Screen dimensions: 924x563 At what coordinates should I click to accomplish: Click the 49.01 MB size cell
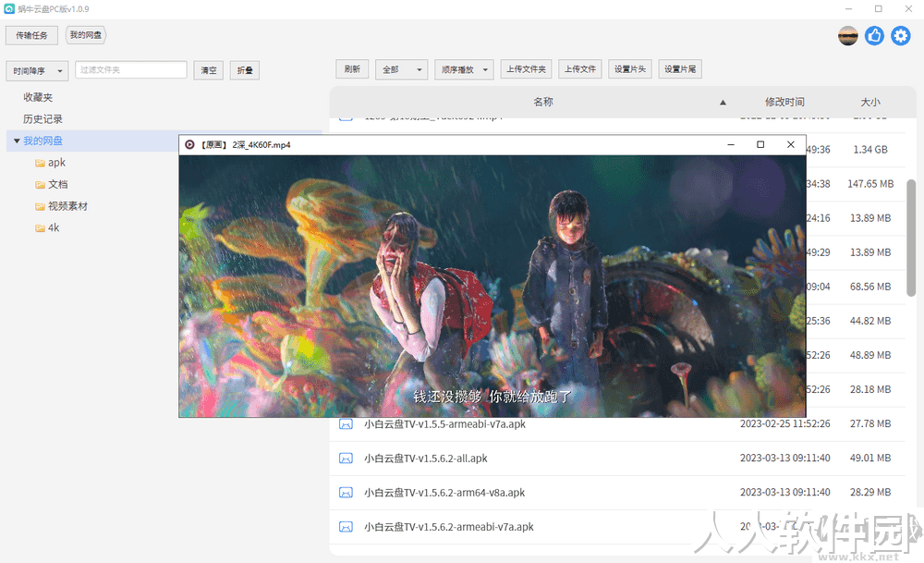[870, 458]
